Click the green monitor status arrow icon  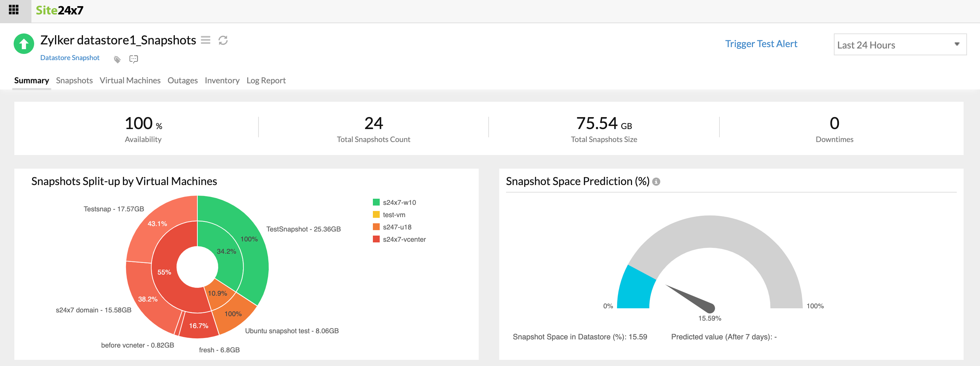click(x=24, y=43)
